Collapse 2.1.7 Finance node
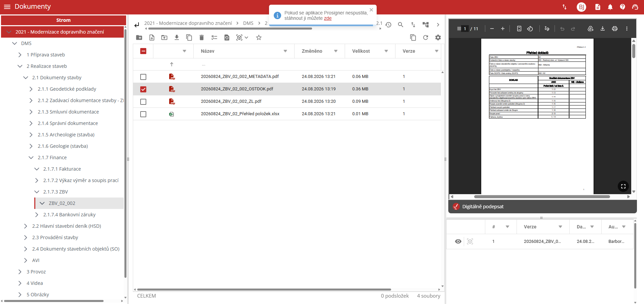Image resolution: width=644 pixels, height=304 pixels. 31,158
